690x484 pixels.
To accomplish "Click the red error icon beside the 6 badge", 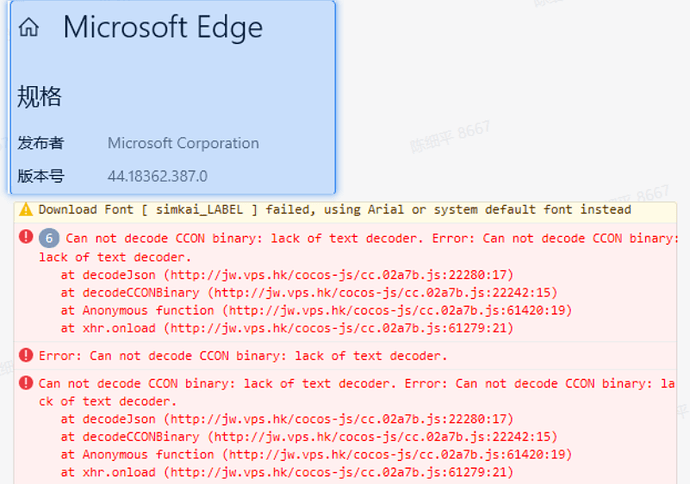I will pos(26,237).
